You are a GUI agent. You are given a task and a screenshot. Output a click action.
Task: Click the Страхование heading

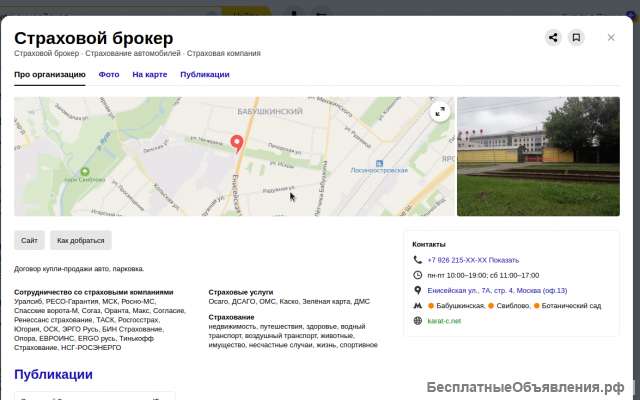click(231, 317)
